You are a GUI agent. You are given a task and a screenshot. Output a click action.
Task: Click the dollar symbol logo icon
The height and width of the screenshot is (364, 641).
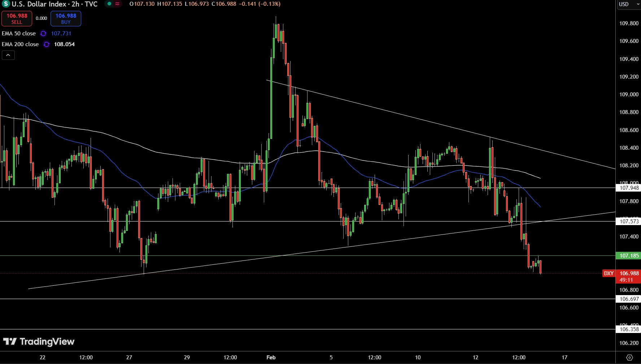coord(6,4)
